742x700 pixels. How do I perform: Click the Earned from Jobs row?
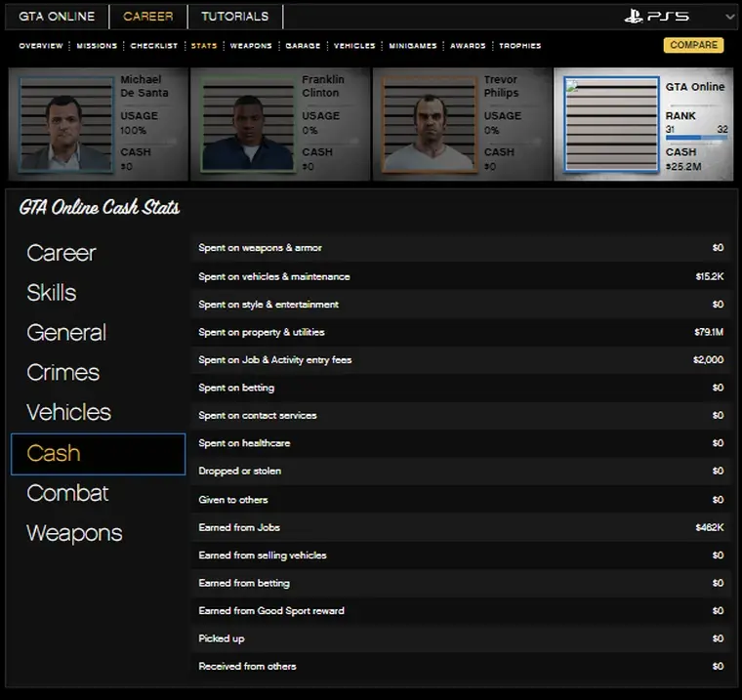[461, 527]
